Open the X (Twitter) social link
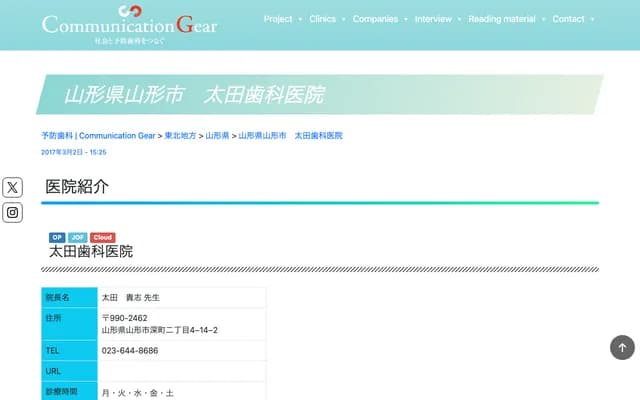This screenshot has height=400, width=640. point(12,187)
